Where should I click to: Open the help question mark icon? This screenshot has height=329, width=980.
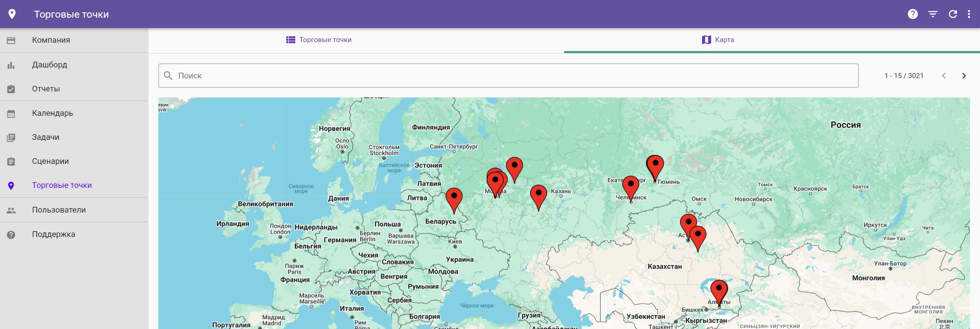click(x=913, y=14)
